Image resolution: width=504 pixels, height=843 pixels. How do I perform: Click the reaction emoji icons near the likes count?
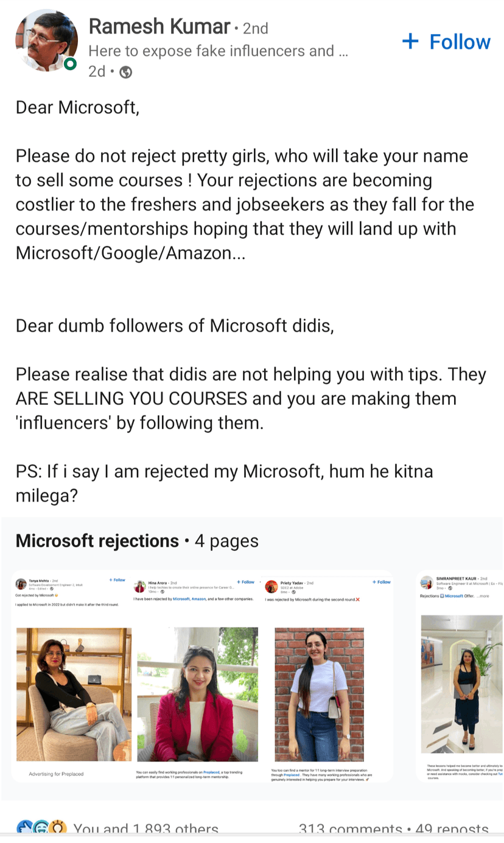pos(40,829)
